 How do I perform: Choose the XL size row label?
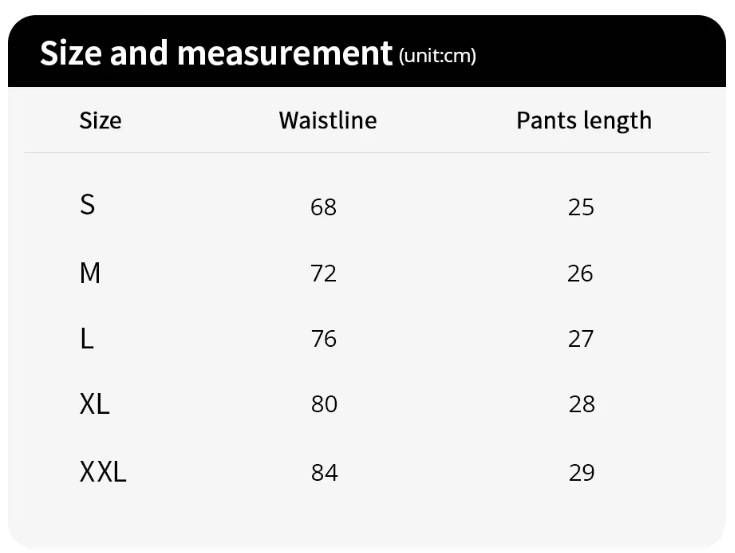94,405
